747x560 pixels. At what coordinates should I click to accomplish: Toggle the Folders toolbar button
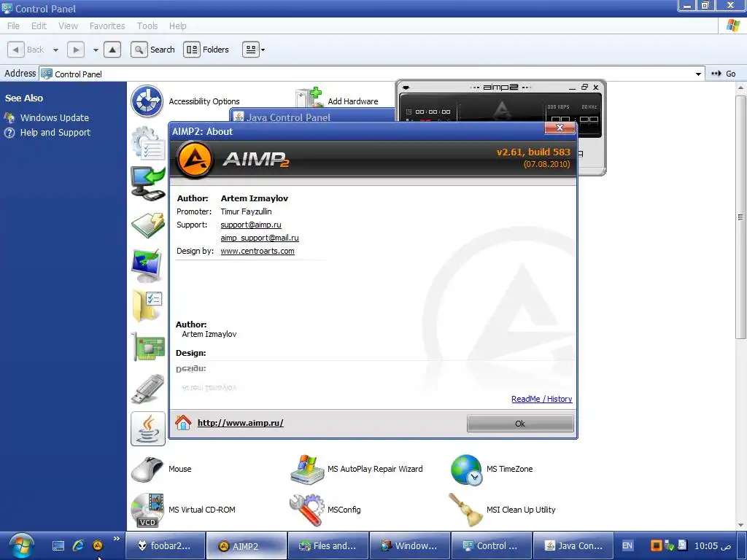[x=206, y=50]
